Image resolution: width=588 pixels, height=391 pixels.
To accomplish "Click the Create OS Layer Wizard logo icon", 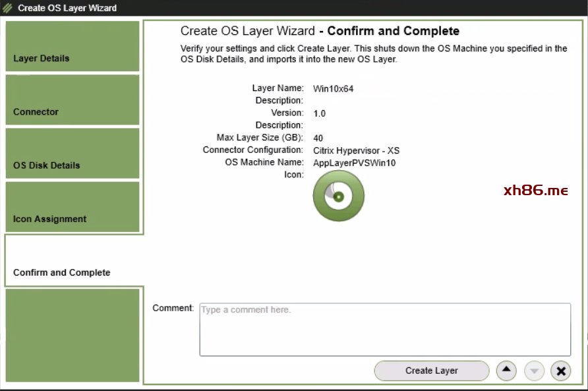I will click(x=8, y=8).
